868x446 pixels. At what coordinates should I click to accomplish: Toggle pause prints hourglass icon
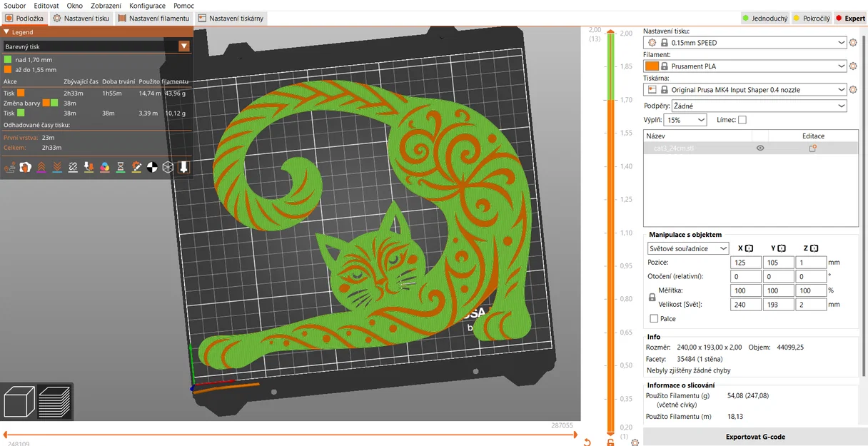pos(121,168)
